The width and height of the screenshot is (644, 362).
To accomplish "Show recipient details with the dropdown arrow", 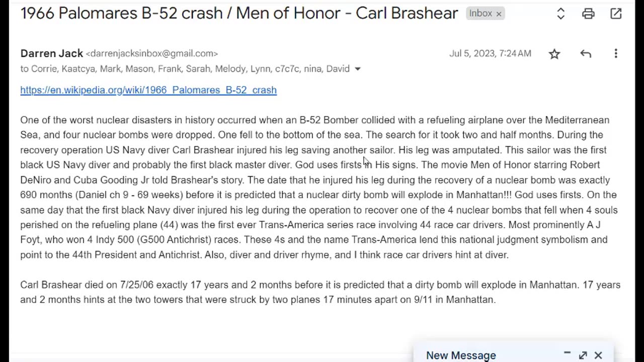I will (358, 69).
